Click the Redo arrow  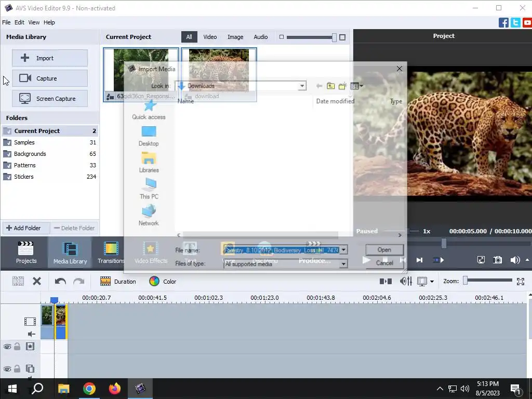tap(79, 281)
